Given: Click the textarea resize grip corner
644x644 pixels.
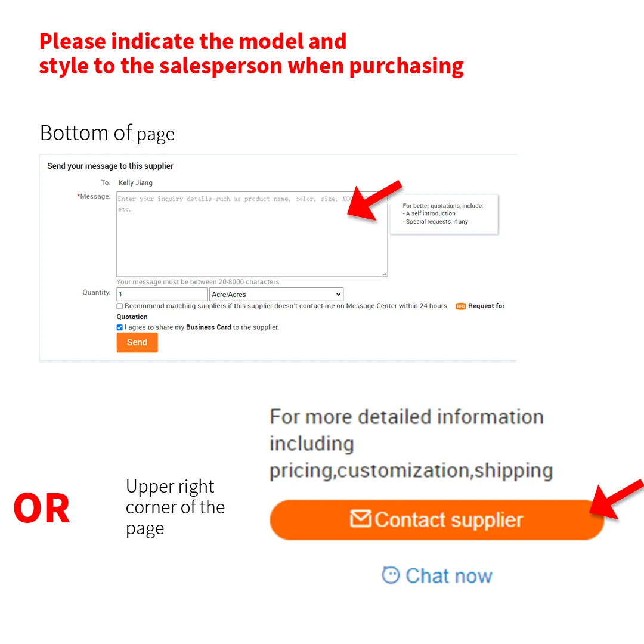Looking at the screenshot, I should tap(385, 274).
